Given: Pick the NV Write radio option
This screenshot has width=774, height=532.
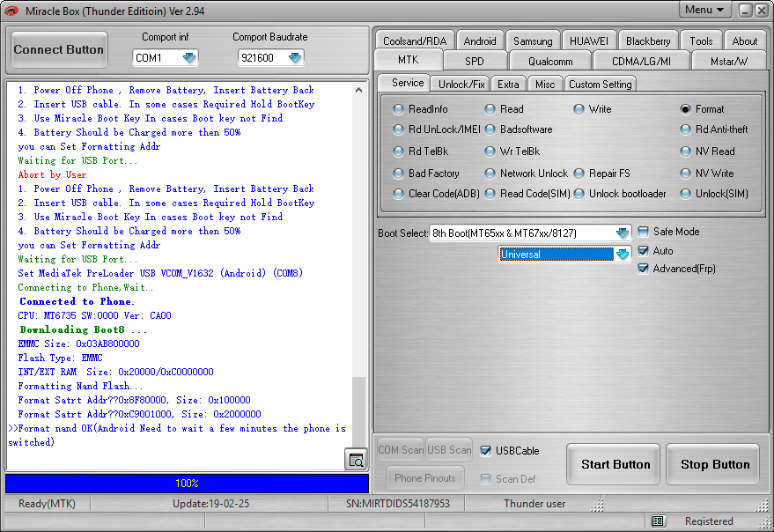Looking at the screenshot, I should tap(686, 174).
